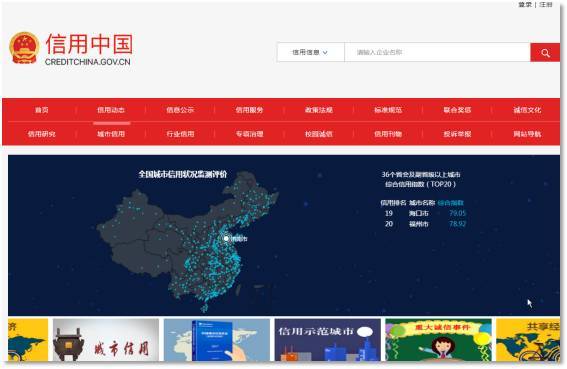The height and width of the screenshot is (369, 567).
Task: Open the 重大诚信事件 banner thumbnail
Action: (x=438, y=340)
